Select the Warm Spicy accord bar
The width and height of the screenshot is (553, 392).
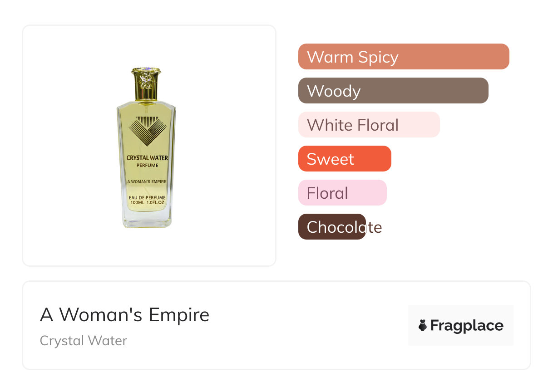coord(403,57)
